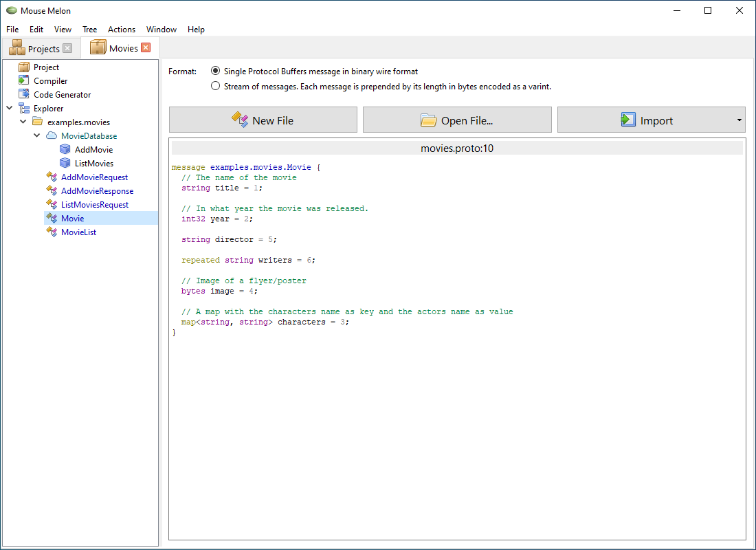Click the Movie message icon
Screen dimensions: 756x550
51,218
